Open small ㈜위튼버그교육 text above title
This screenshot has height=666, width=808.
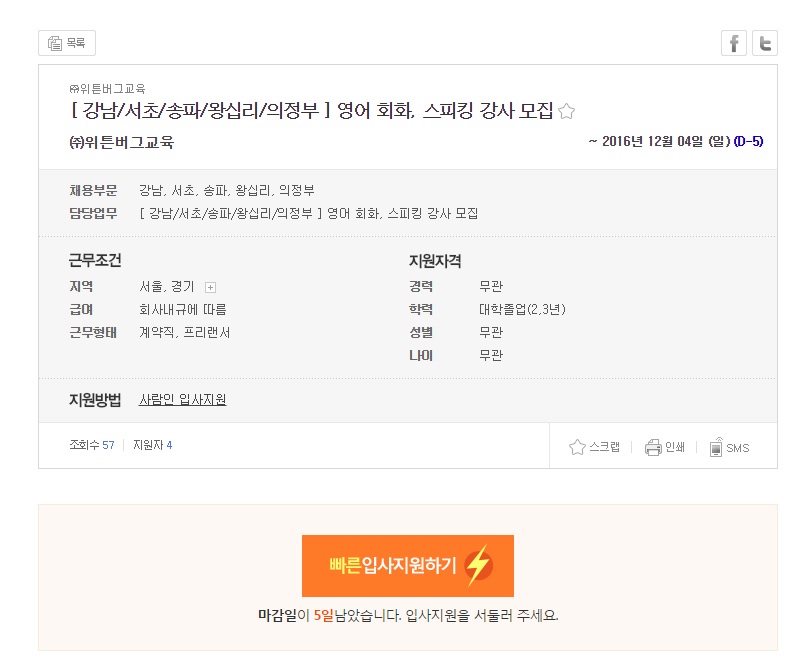coord(107,89)
